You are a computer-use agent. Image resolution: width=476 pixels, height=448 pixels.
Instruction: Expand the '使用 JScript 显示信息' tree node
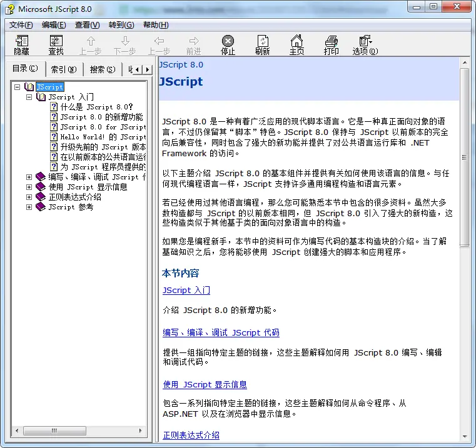click(x=29, y=187)
